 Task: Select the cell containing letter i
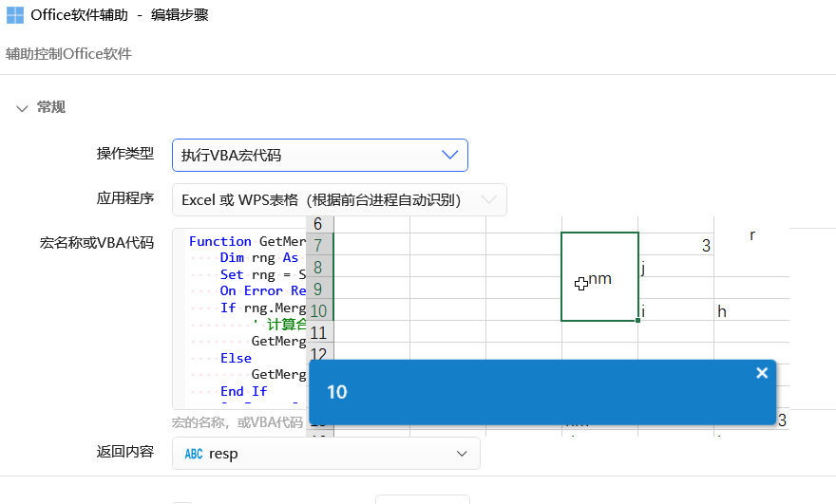point(674,310)
